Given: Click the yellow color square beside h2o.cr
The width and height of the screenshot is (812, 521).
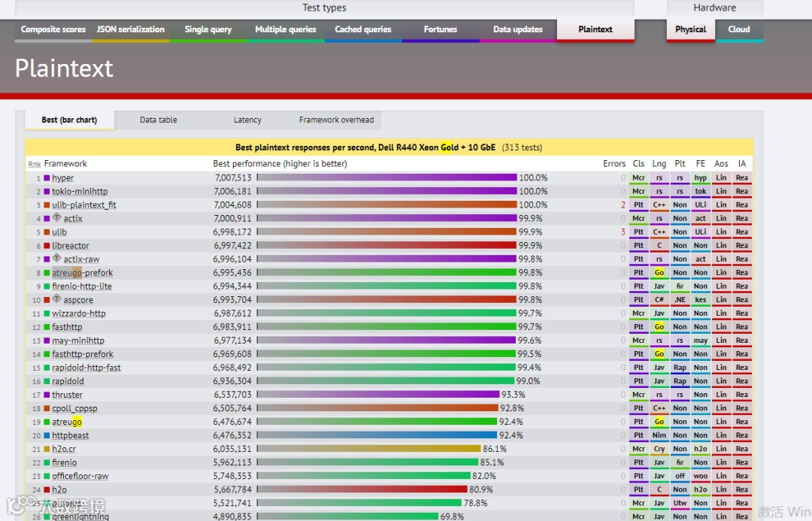Looking at the screenshot, I should coord(47,449).
